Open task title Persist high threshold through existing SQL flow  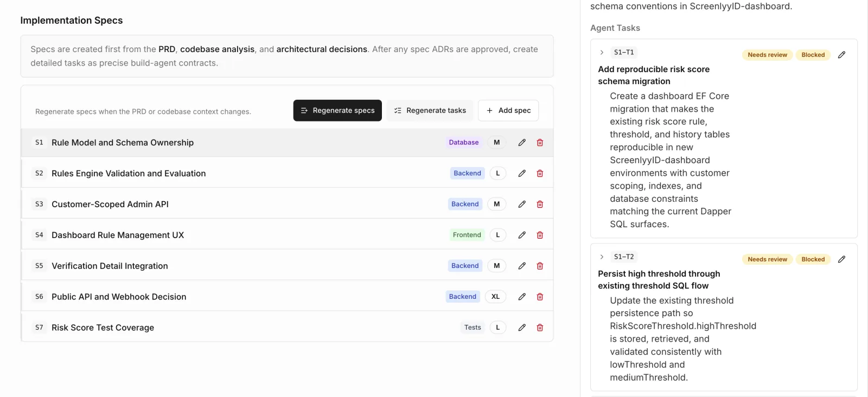point(659,280)
